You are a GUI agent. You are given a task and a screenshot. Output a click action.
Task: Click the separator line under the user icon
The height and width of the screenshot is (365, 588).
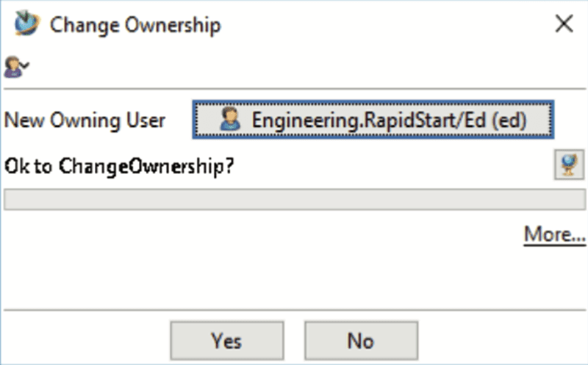coord(295,89)
